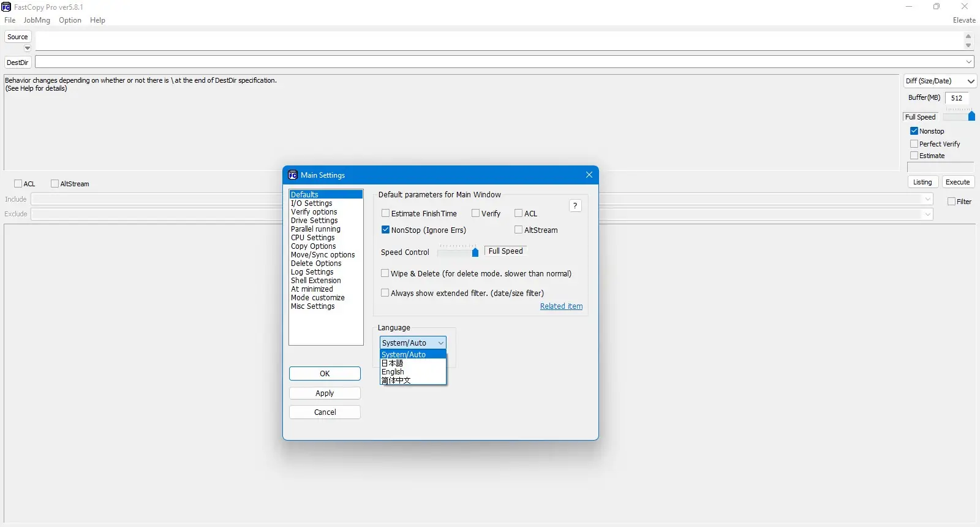Click the DestDir path input field
Viewport: 980px width, 527px height.
tap(499, 62)
